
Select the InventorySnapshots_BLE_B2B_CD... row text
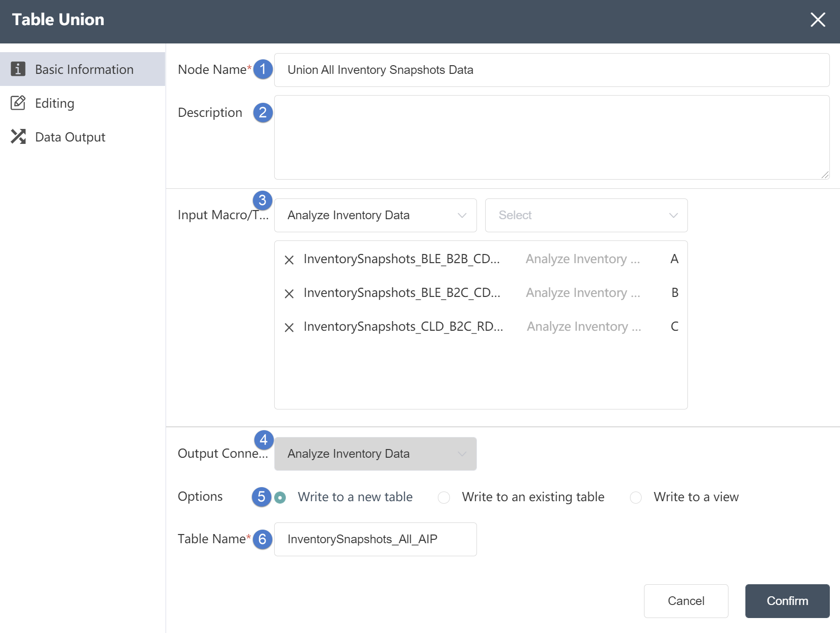(x=402, y=259)
